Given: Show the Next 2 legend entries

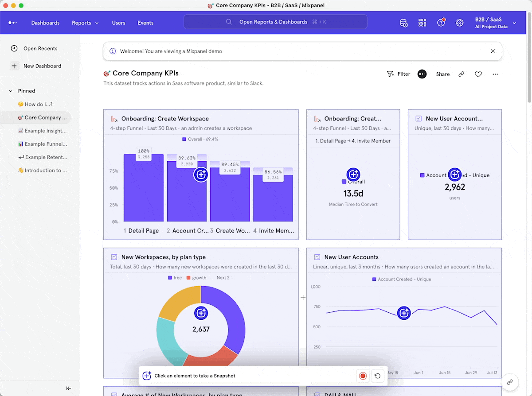Looking at the screenshot, I should point(223,278).
